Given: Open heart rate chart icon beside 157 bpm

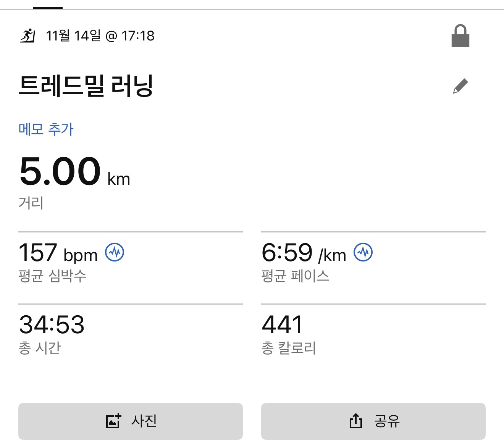Looking at the screenshot, I should click(115, 252).
